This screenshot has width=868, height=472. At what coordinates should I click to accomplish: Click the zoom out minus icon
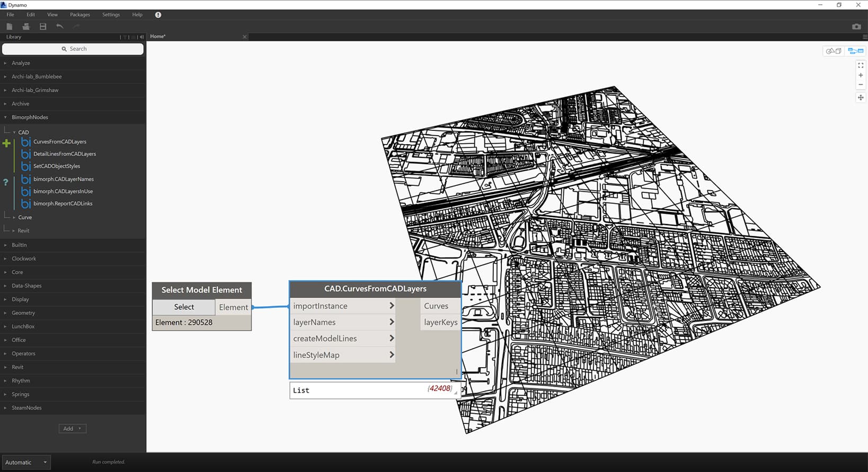861,85
